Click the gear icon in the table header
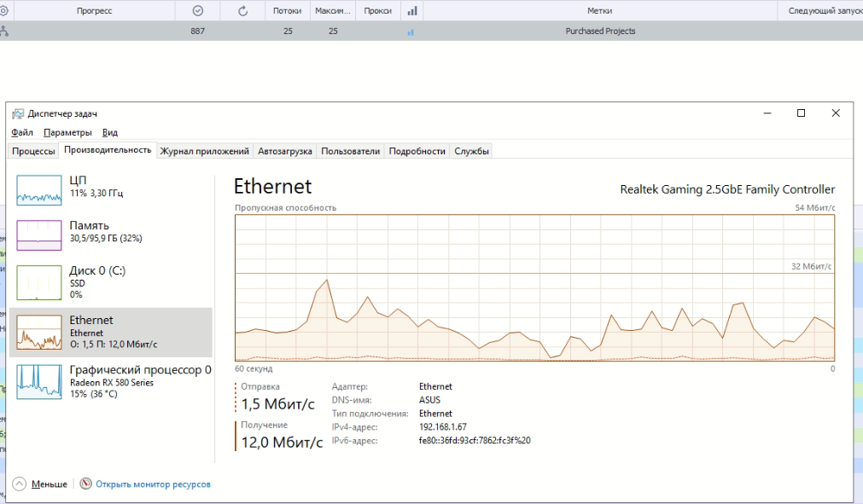Screen dimensions: 863x504 pyautogui.click(x=3, y=11)
